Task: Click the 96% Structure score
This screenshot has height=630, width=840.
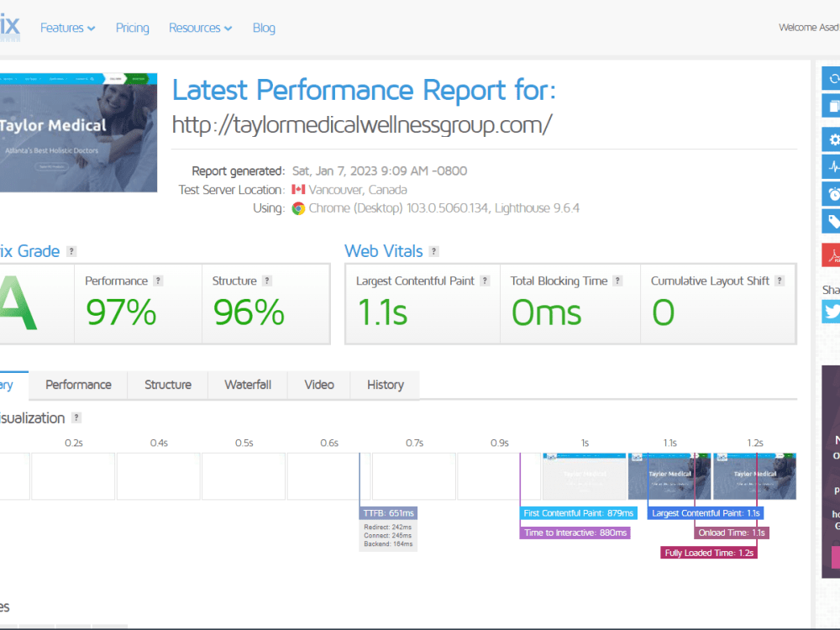Action: [249, 312]
